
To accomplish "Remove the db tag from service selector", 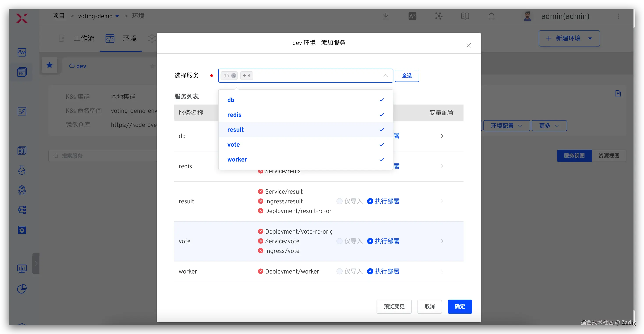I will 234,76.
